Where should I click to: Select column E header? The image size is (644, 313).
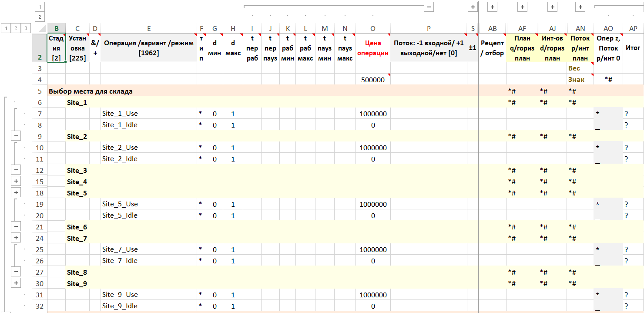(149, 29)
